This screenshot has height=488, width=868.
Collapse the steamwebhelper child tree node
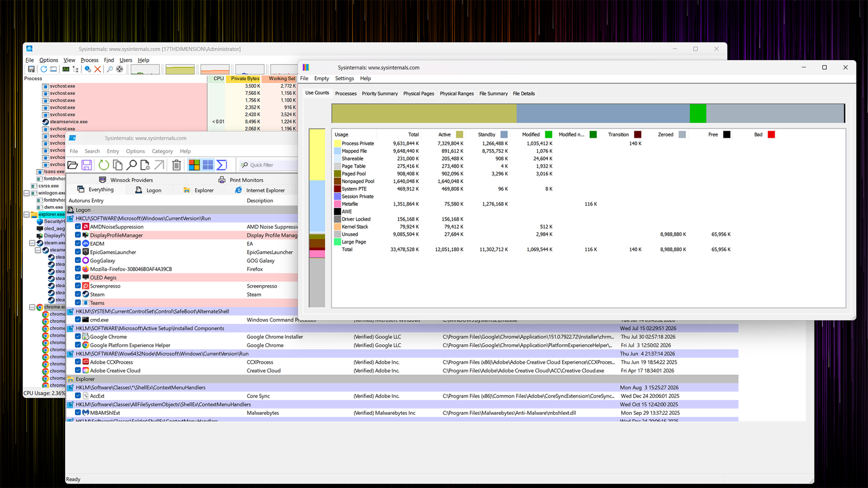tap(38, 250)
